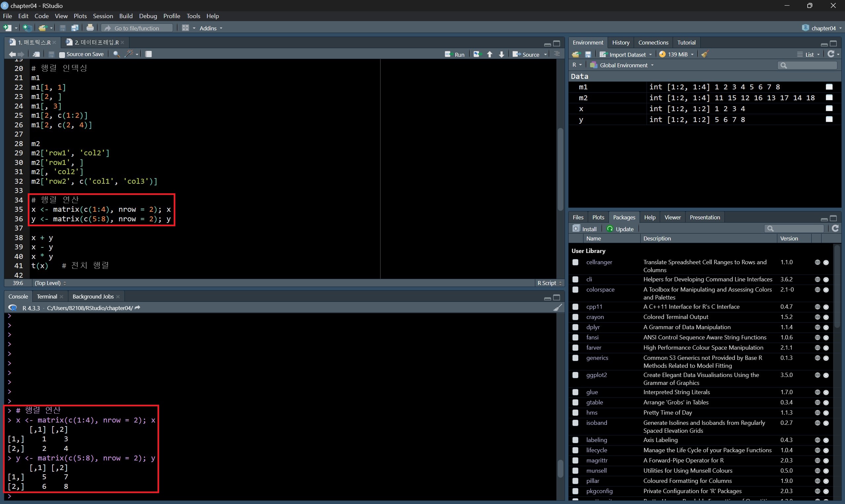Click the Go to file/function field
This screenshot has width=845, height=504.
pos(137,28)
